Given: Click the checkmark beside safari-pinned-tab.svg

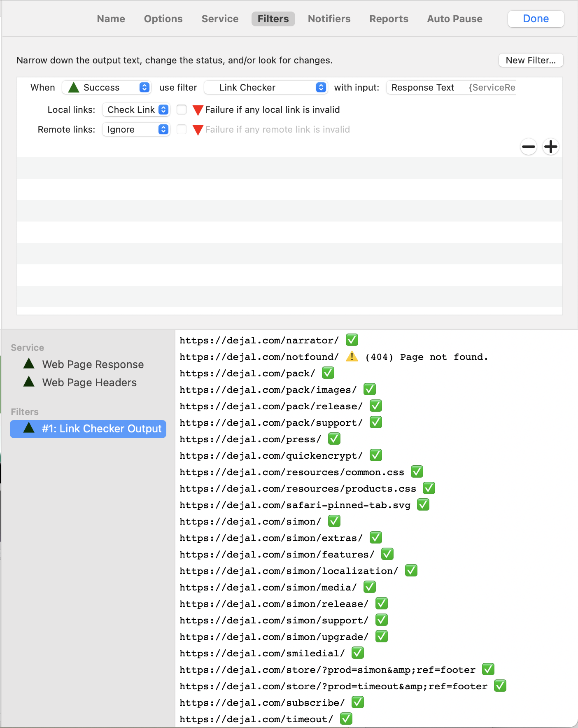Looking at the screenshot, I should 423,505.
